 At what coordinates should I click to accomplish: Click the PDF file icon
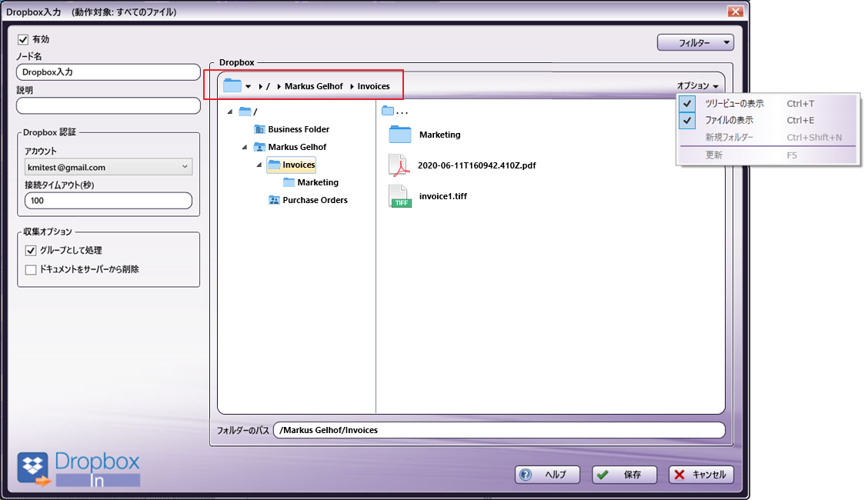point(399,165)
